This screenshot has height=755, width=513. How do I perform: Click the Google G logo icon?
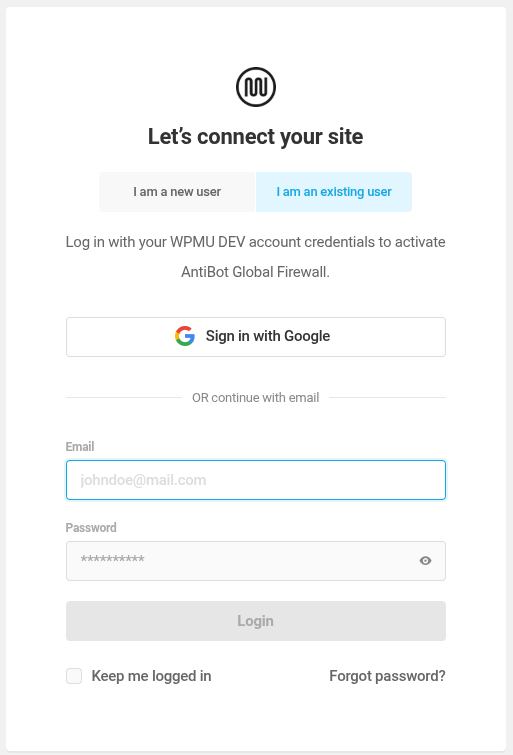(x=185, y=336)
